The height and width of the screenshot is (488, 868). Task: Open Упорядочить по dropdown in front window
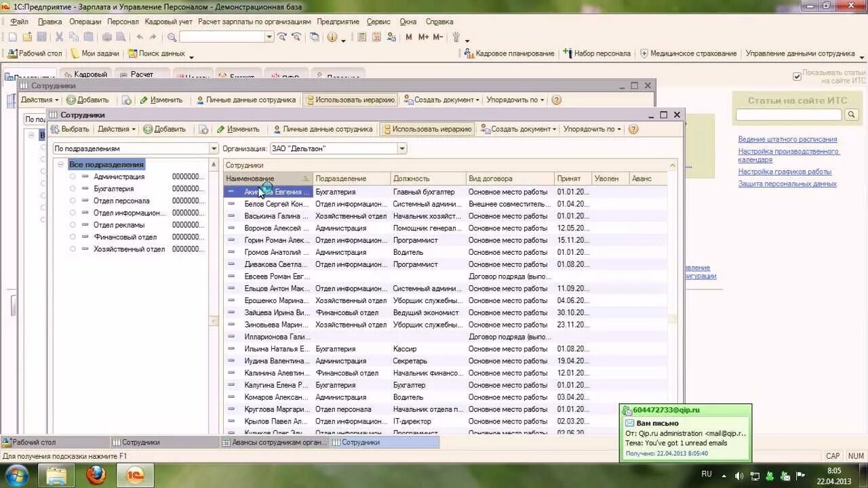tap(592, 129)
